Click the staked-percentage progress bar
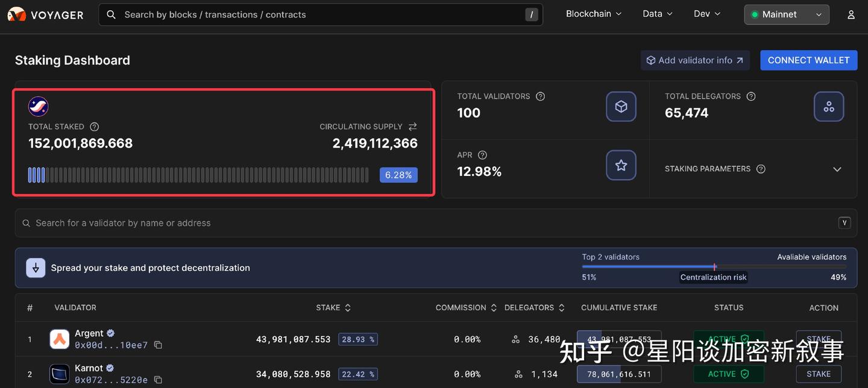868x388 pixels. tap(198, 175)
